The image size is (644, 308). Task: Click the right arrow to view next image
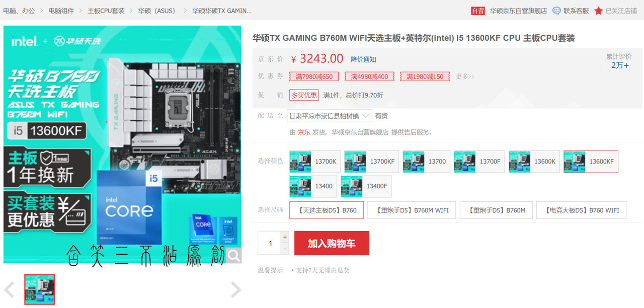(235, 289)
